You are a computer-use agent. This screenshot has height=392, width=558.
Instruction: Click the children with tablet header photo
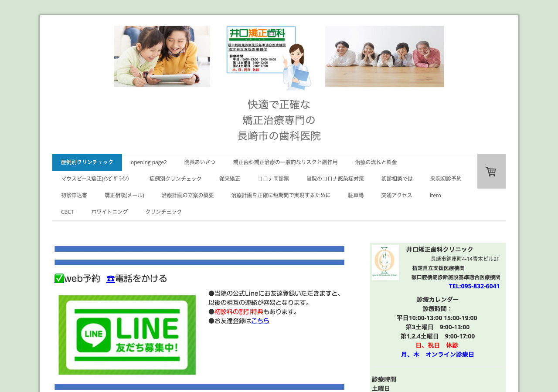pyautogui.click(x=162, y=56)
